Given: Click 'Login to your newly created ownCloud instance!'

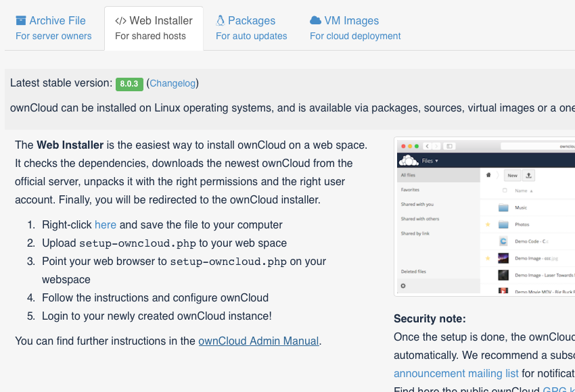Looking at the screenshot, I should [156, 316].
